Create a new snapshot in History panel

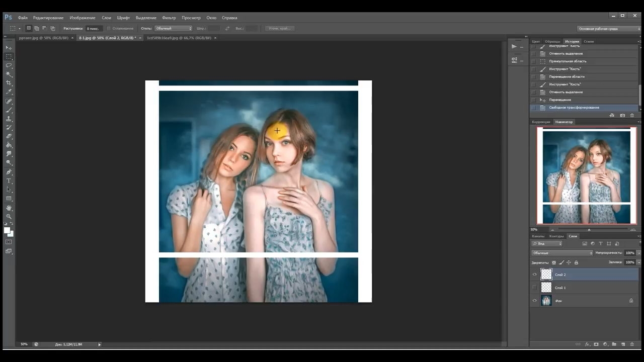click(622, 115)
